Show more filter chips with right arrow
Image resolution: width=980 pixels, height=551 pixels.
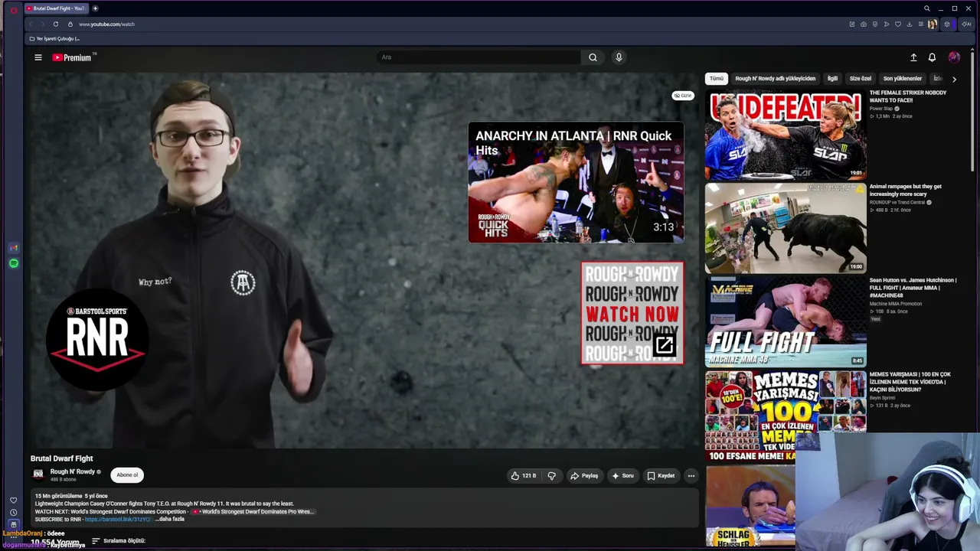click(x=954, y=79)
